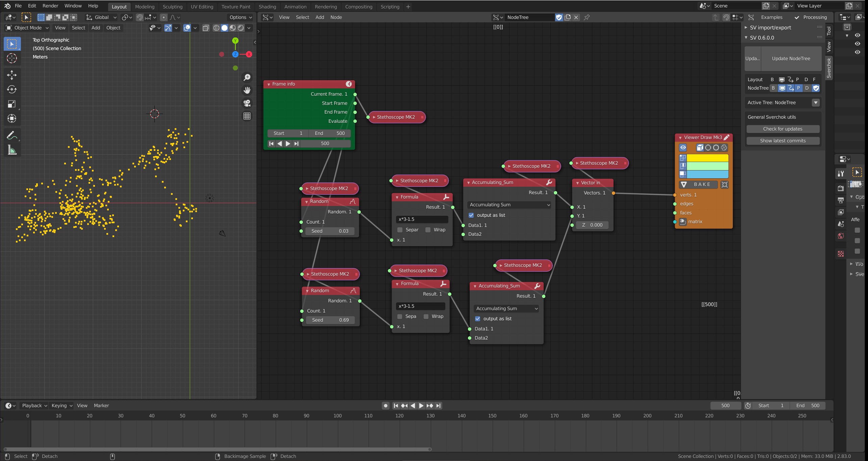Select the Measure tool
868x461 pixels.
(12, 150)
